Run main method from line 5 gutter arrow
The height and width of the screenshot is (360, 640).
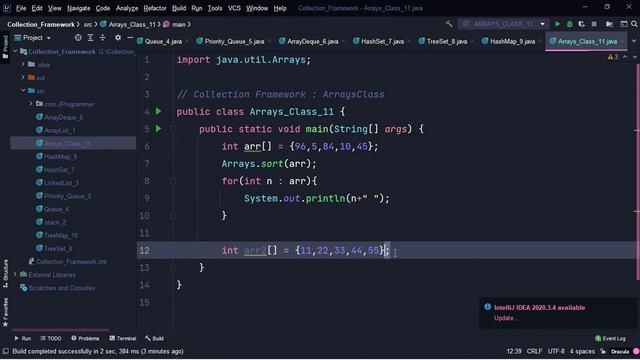click(158, 129)
